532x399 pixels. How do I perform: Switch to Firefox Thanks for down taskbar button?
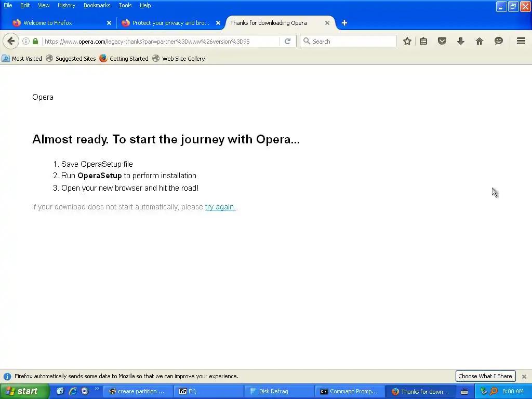[x=421, y=392]
